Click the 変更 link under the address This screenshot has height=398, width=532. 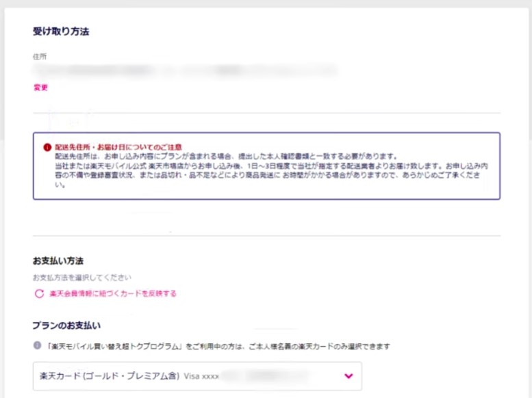pyautogui.click(x=40, y=88)
